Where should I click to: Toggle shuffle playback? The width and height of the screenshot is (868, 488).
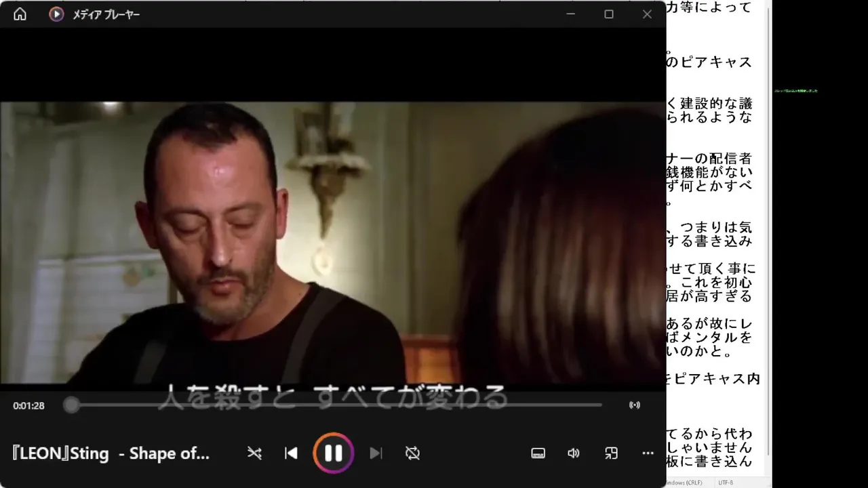click(254, 453)
